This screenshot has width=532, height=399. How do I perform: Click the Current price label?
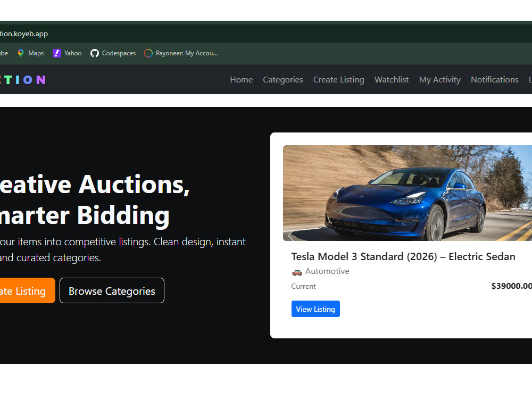(x=303, y=286)
